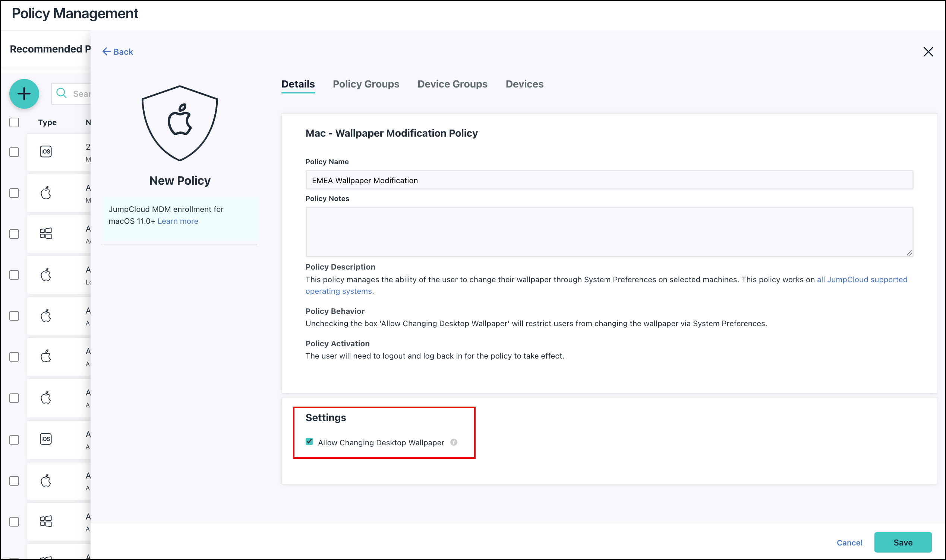Open the Learn more link
Viewport: 946px width, 560px height.
(x=177, y=221)
